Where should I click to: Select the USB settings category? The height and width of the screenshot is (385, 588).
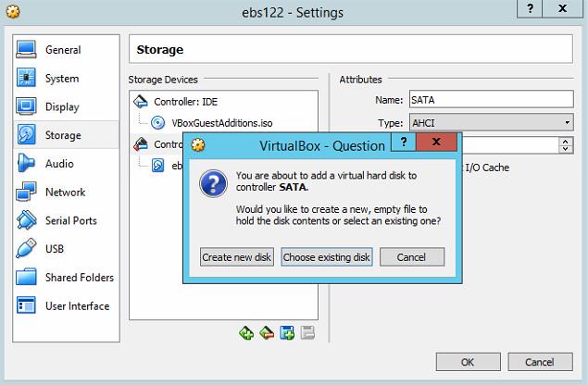tap(56, 249)
